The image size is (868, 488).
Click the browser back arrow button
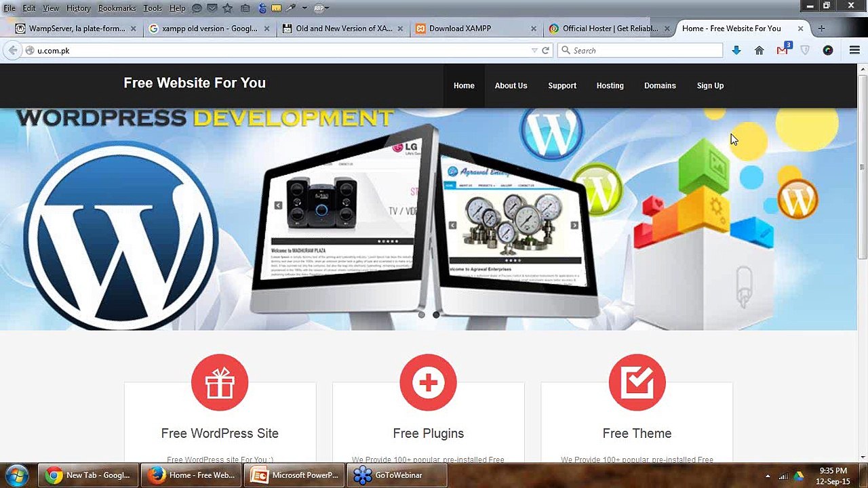coord(13,50)
